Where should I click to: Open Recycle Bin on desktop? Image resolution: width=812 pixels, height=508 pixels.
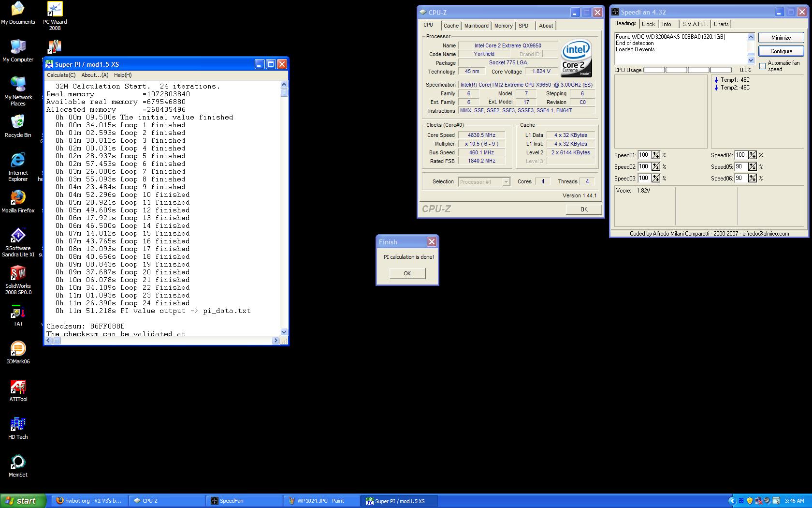click(18, 126)
